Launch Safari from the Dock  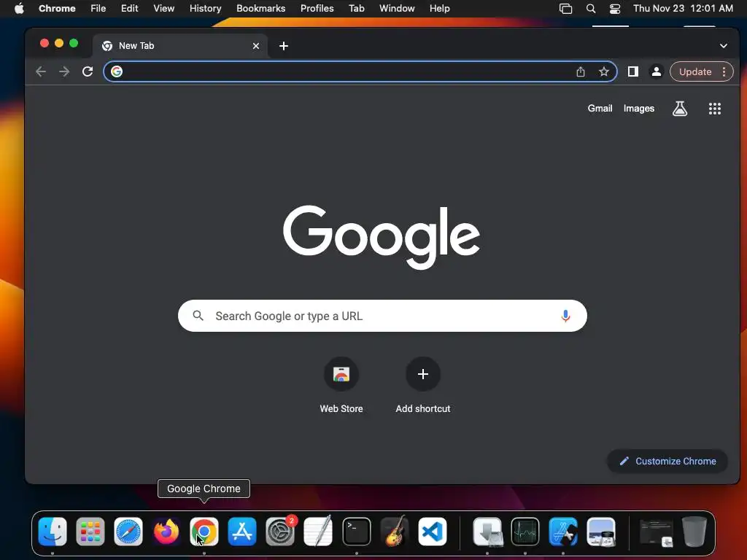point(128,532)
